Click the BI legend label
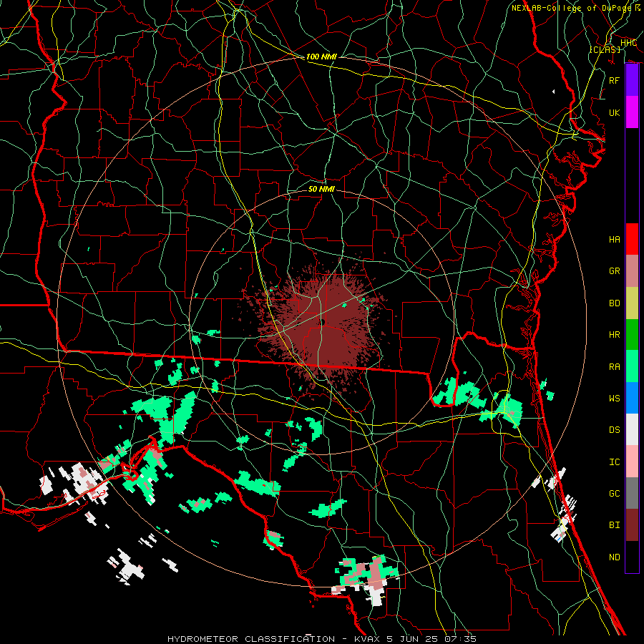The image size is (644, 644). (x=614, y=525)
